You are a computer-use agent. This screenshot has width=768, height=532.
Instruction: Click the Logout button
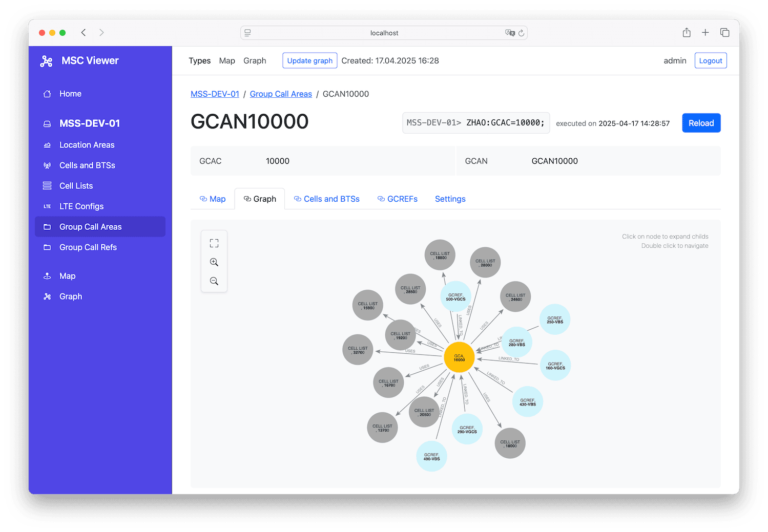[x=711, y=60]
